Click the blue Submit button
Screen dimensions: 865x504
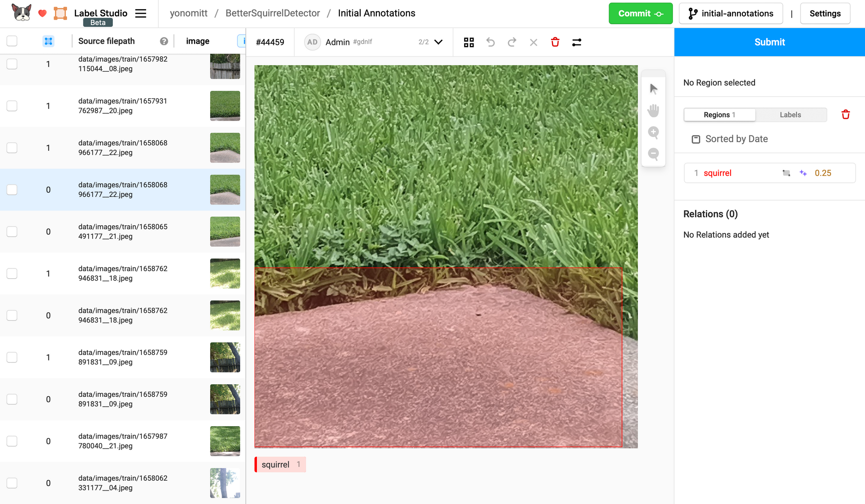click(769, 42)
